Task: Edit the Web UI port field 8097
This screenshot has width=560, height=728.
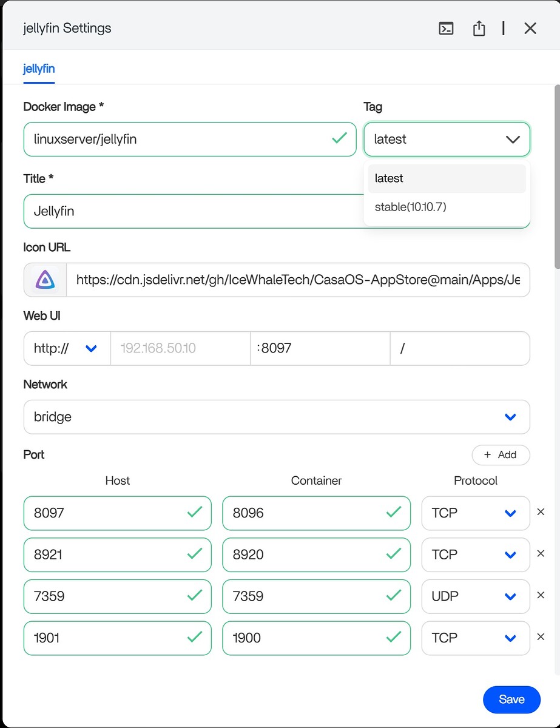Action: 320,348
